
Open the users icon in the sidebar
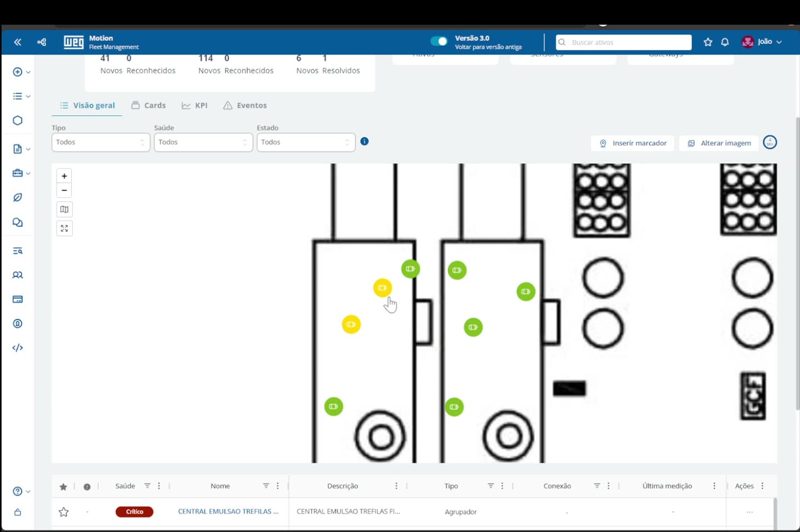(x=18, y=275)
